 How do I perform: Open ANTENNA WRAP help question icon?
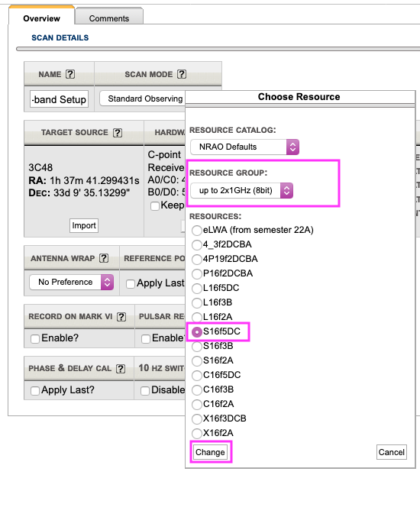[x=104, y=258]
